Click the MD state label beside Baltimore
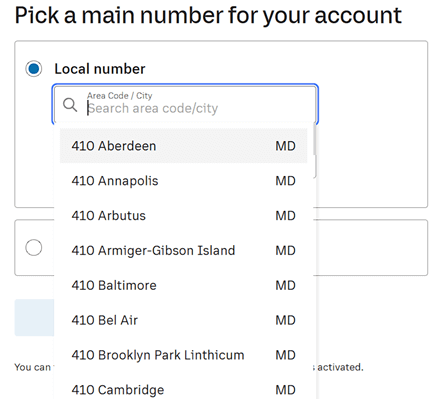 [285, 285]
